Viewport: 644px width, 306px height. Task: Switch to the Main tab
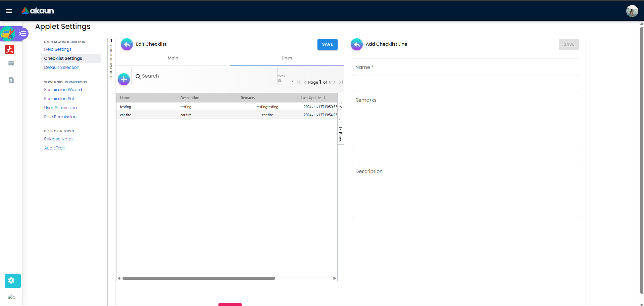(173, 58)
